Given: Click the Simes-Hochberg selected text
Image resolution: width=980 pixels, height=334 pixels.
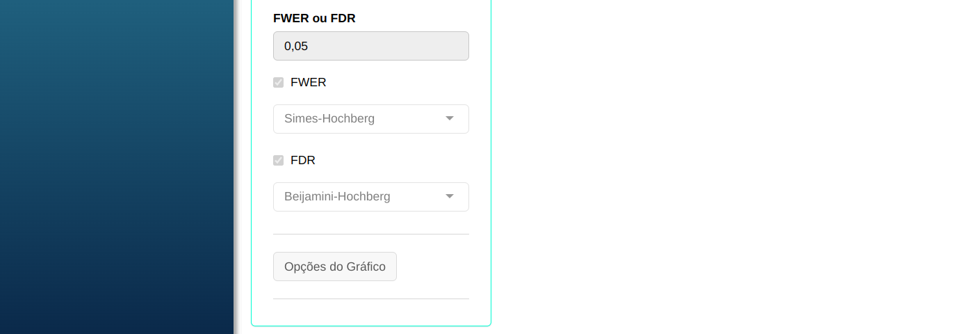Looking at the screenshot, I should [329, 119].
